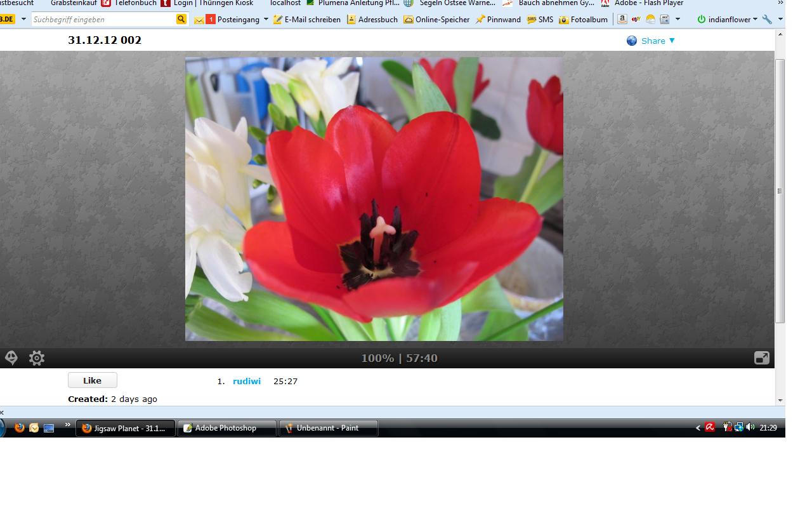Open Adressbuch from the toolbar
This screenshot has width=812, height=508.
coord(372,19)
